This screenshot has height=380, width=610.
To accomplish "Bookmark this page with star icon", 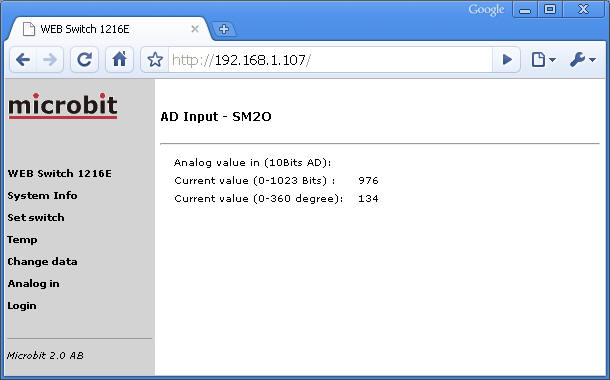I will pos(155,60).
